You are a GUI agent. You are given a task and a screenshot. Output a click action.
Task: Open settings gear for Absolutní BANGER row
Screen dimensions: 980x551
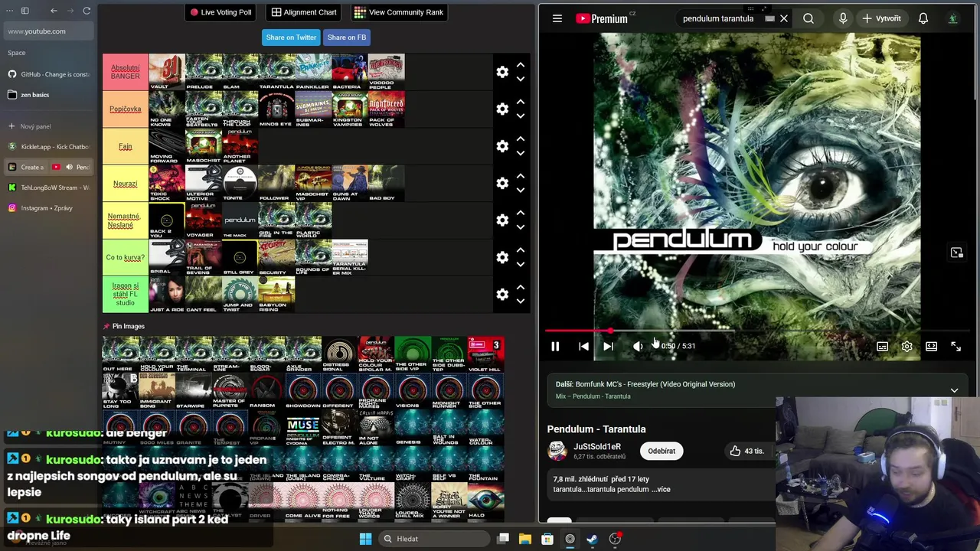click(x=502, y=72)
